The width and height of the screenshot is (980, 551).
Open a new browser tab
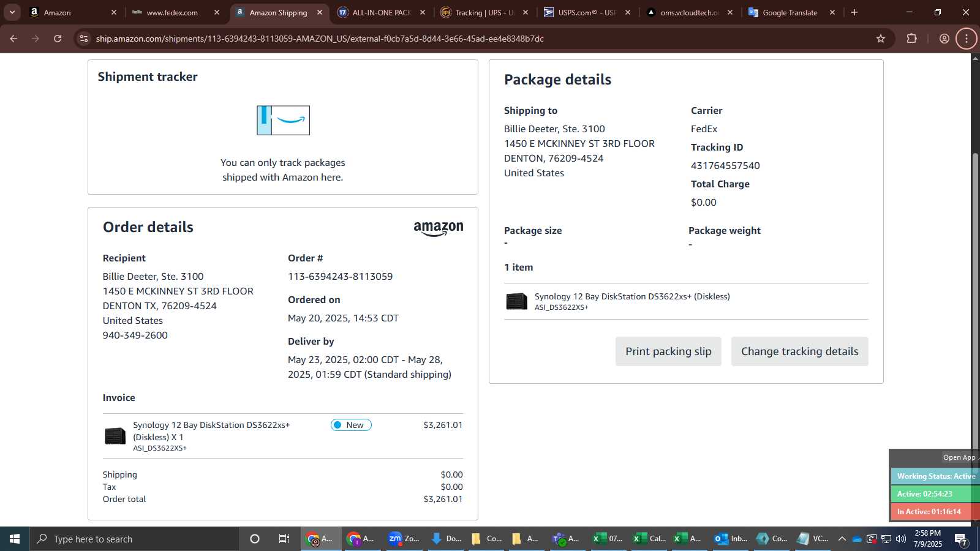tap(854, 12)
